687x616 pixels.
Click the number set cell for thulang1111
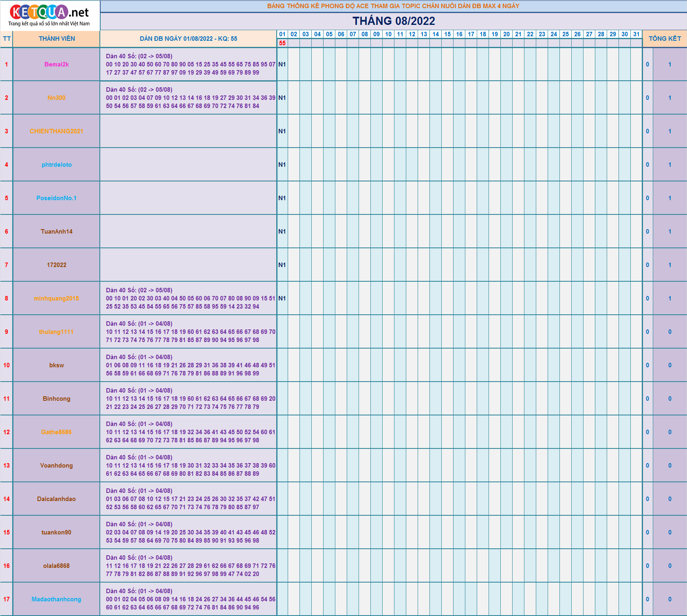tap(188, 332)
